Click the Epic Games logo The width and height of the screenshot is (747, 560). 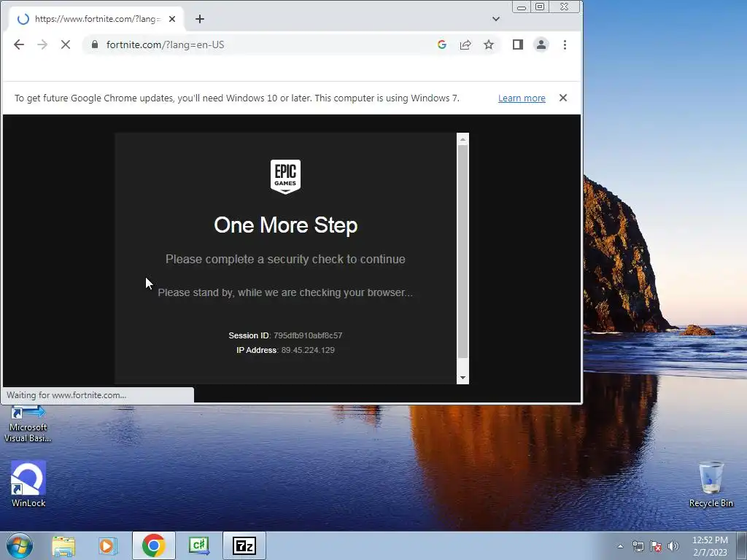click(x=285, y=176)
